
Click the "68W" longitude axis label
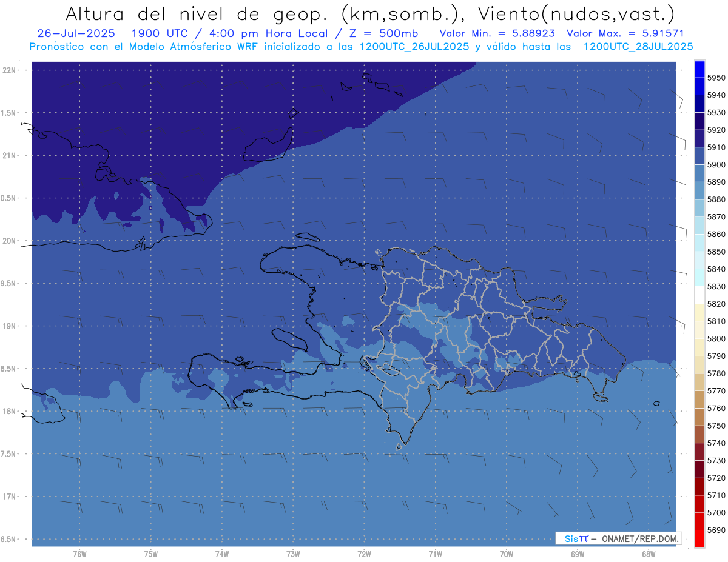tap(648, 554)
